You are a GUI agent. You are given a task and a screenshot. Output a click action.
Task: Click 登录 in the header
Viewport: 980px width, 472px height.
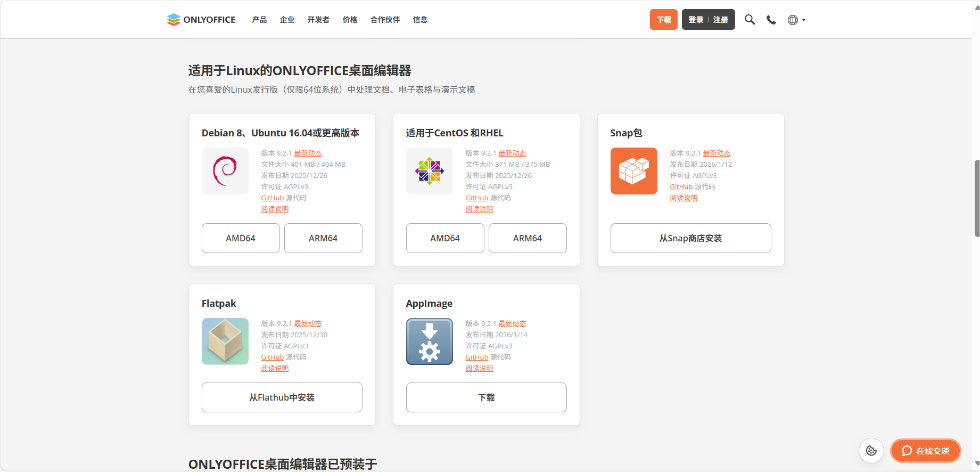tap(696, 20)
